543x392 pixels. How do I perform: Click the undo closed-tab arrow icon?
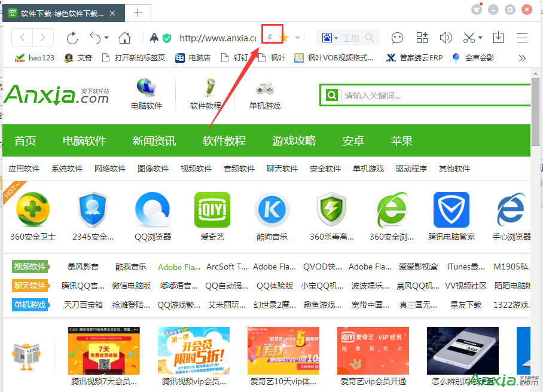click(95, 38)
